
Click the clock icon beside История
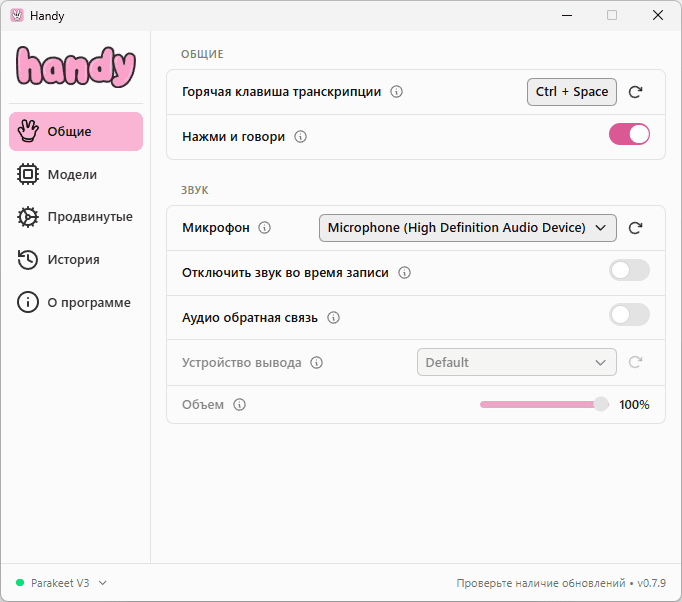28,260
